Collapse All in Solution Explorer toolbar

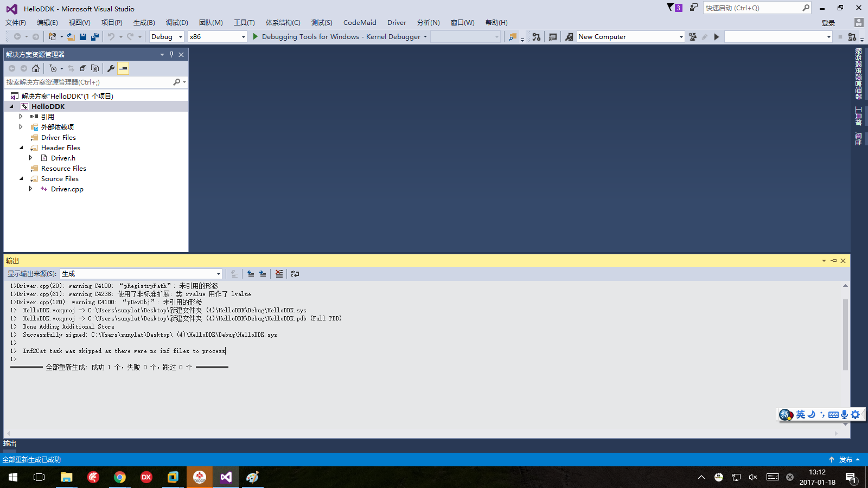coord(83,68)
